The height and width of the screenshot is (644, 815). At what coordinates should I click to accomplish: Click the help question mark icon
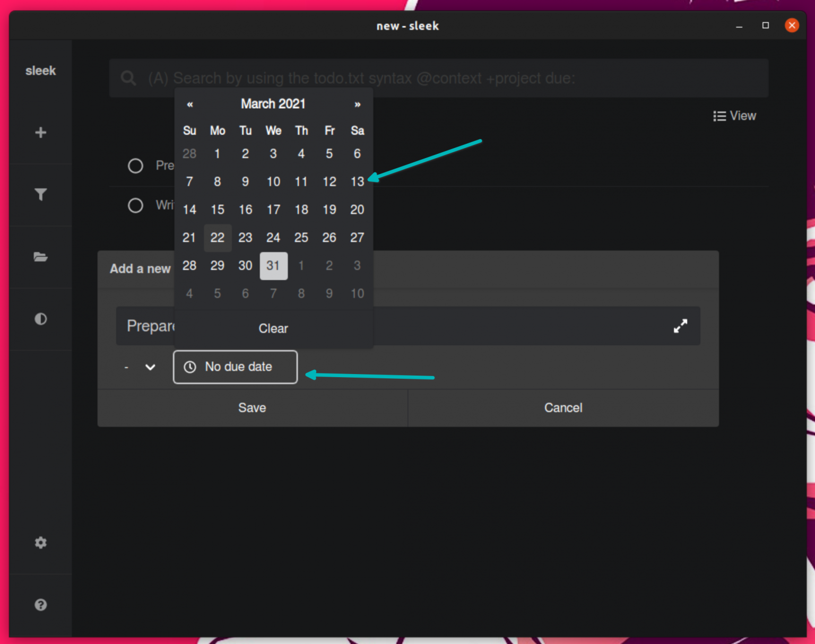coord(40,604)
